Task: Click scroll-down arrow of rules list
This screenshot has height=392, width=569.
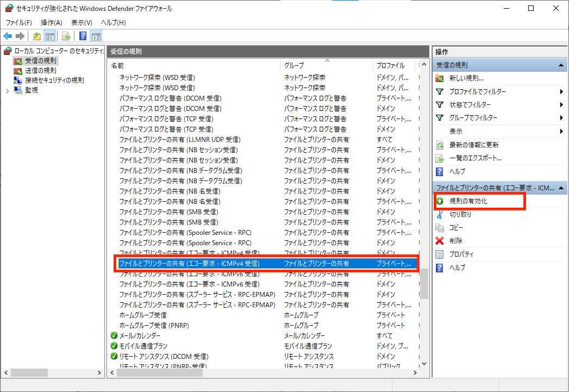Action: click(x=424, y=364)
